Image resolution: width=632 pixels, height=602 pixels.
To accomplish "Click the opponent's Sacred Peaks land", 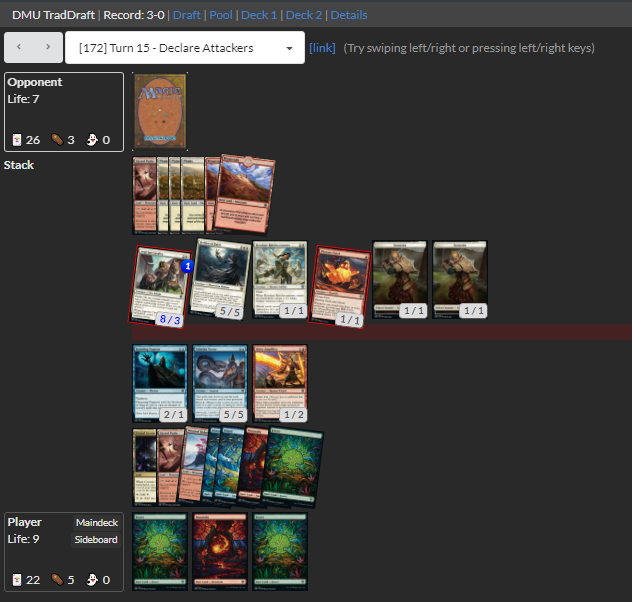I will (144, 196).
